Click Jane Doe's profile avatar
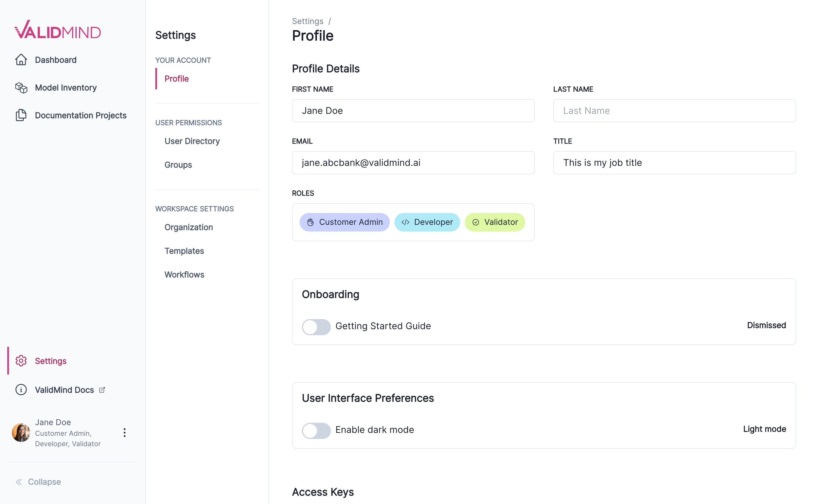 (x=21, y=432)
